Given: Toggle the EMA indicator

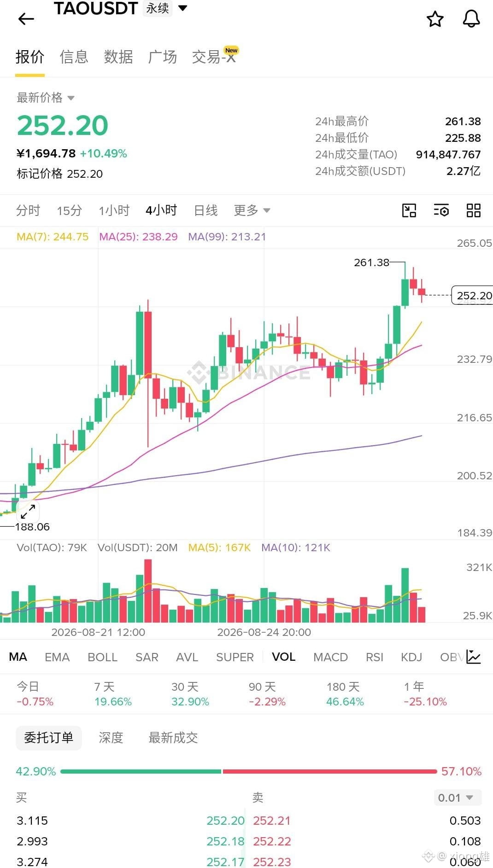Looking at the screenshot, I should point(57,657).
